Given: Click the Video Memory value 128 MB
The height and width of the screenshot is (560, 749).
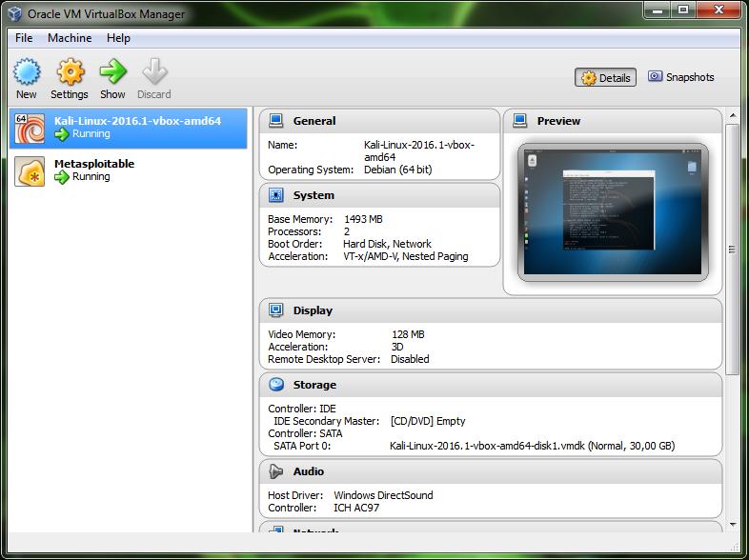Looking at the screenshot, I should [408, 334].
